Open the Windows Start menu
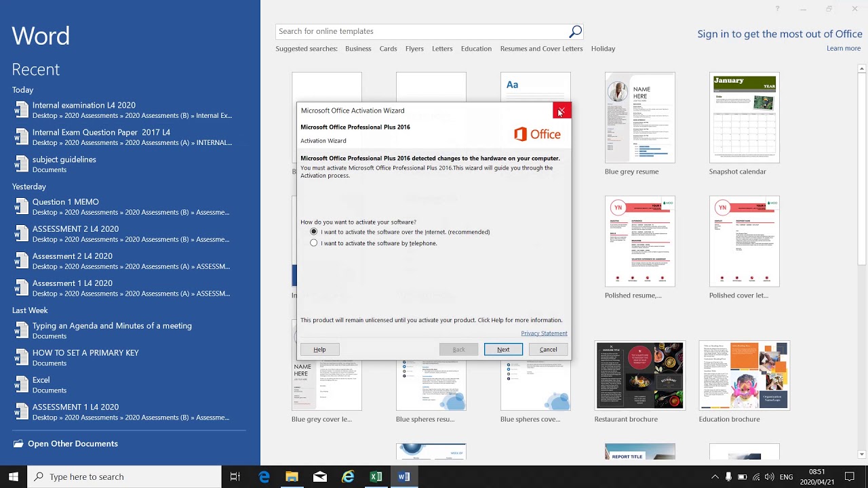The height and width of the screenshot is (488, 868). pyautogui.click(x=14, y=476)
